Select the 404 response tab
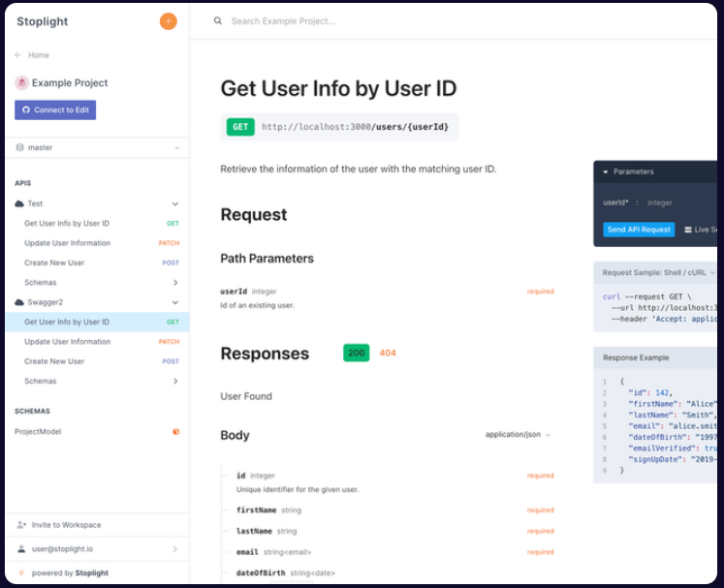Image resolution: width=724 pixels, height=588 pixels. (388, 353)
